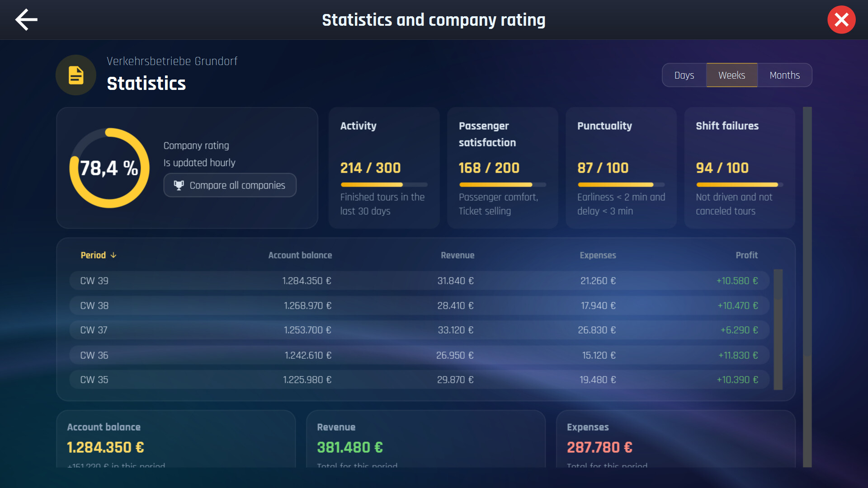Click profit value +10.580 €
Screen dimensions: 868x488
pos(737,281)
